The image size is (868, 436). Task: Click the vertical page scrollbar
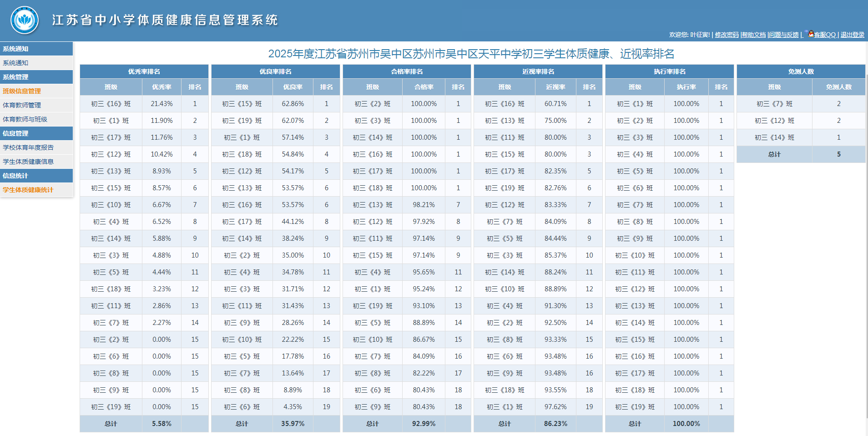(866, 246)
